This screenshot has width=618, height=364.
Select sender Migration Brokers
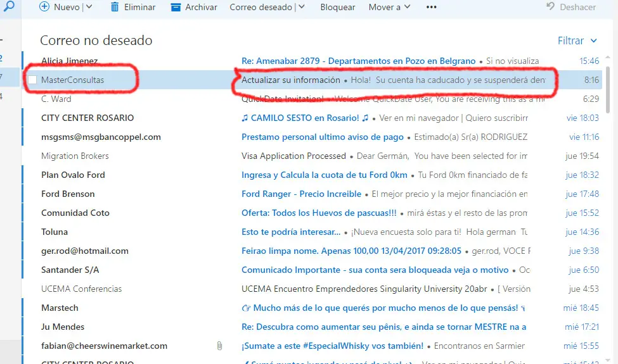click(x=75, y=156)
